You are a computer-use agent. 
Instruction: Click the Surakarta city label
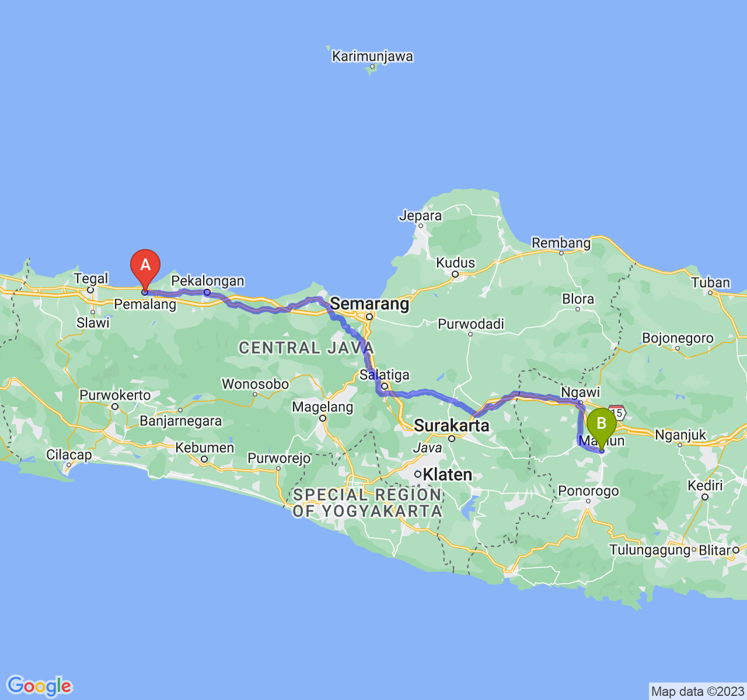(452, 426)
